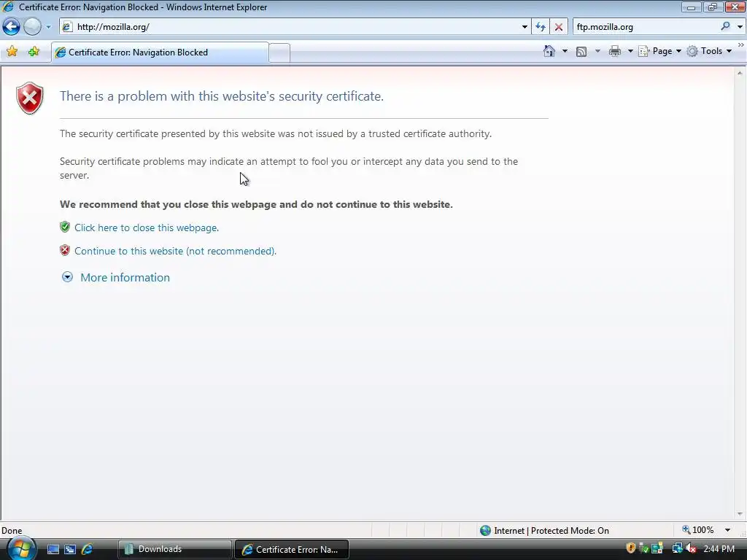This screenshot has height=560, width=747.
Task: Open the Favorites Center star
Action: 12,52
